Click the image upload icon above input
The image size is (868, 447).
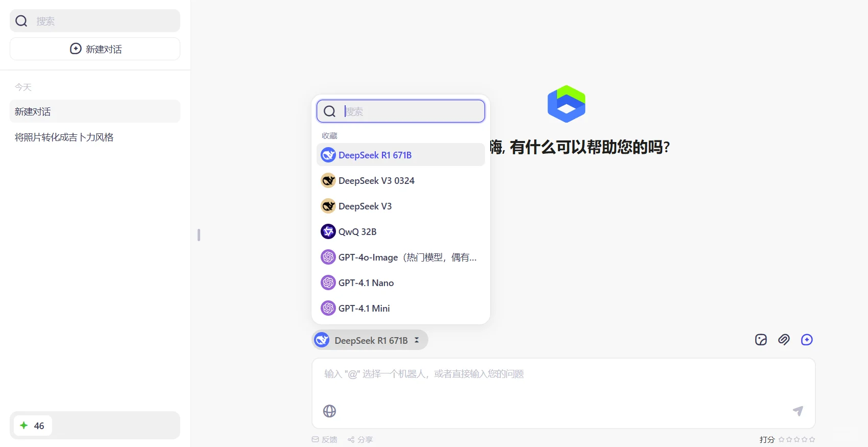(x=761, y=340)
